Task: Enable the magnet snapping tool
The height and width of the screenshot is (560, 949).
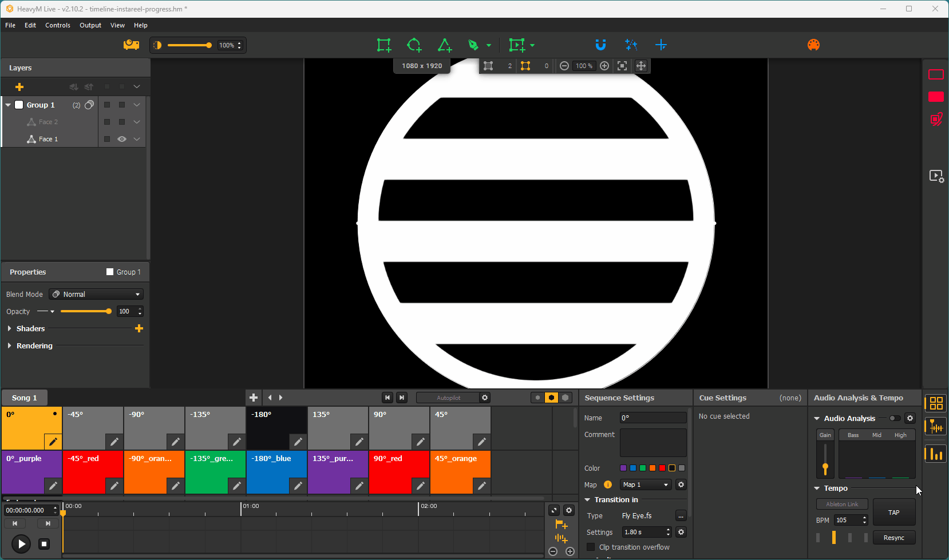Action: (x=600, y=45)
